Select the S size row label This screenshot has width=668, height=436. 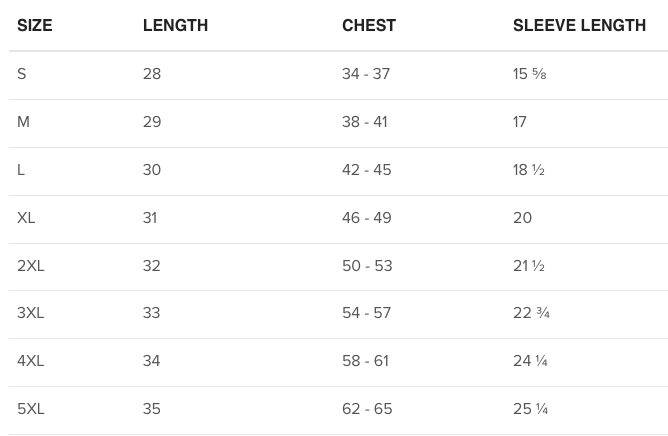tap(22, 74)
